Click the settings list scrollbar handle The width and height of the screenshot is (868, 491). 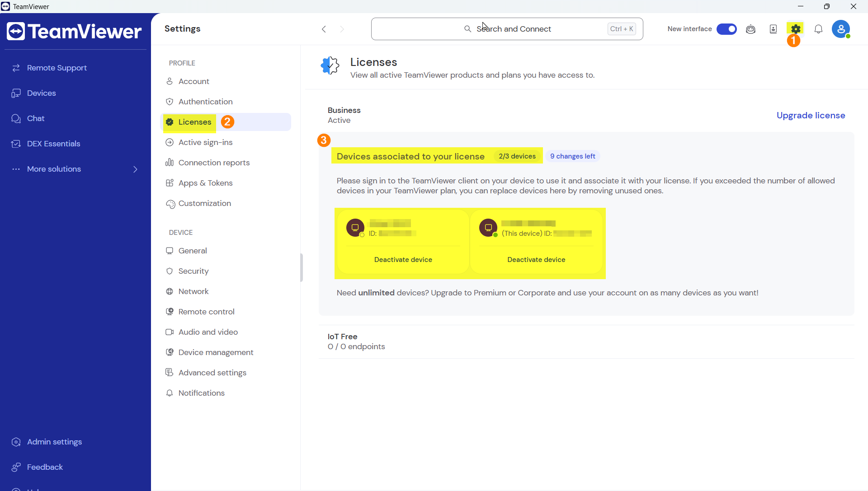click(301, 267)
